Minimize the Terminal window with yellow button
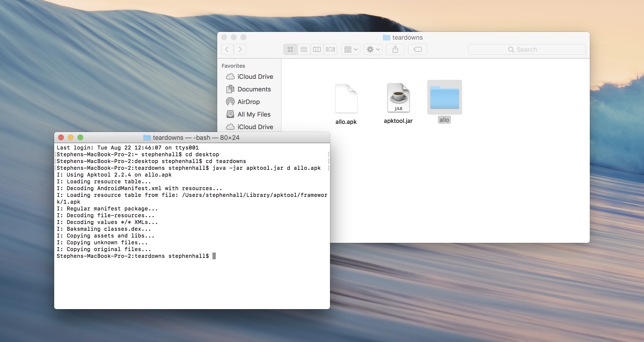644x342 pixels. [71, 138]
